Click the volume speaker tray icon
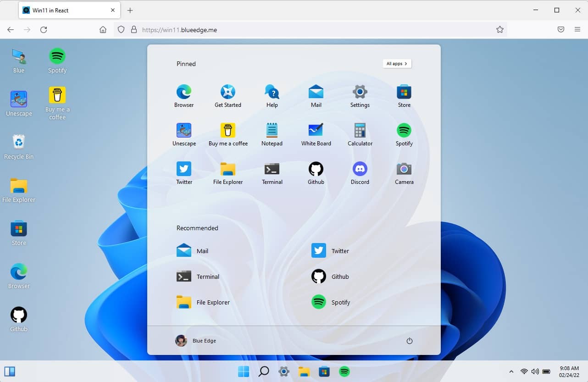 pyautogui.click(x=535, y=371)
